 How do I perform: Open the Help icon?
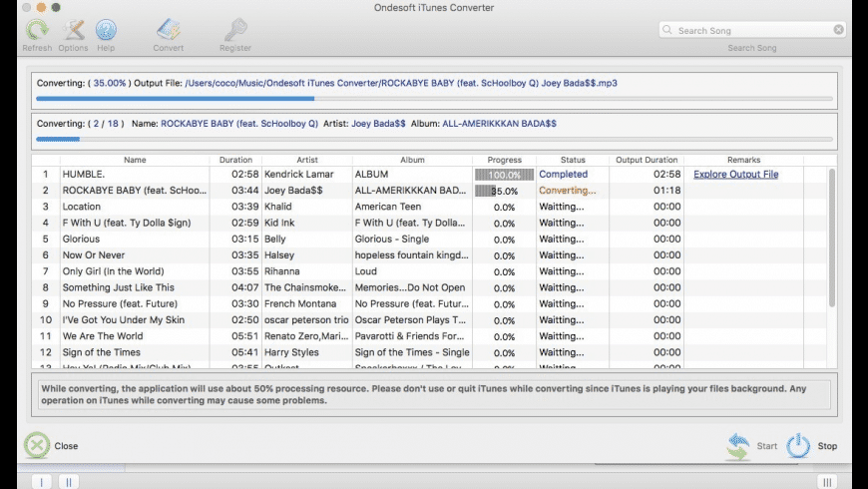click(106, 30)
